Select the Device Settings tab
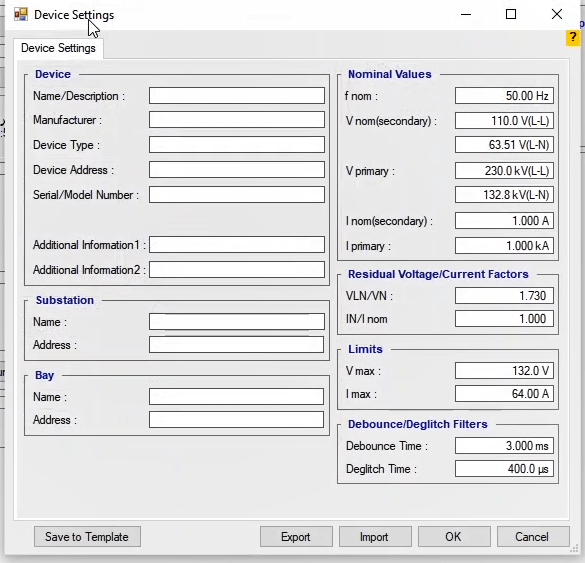The image size is (585, 563). coord(58,48)
